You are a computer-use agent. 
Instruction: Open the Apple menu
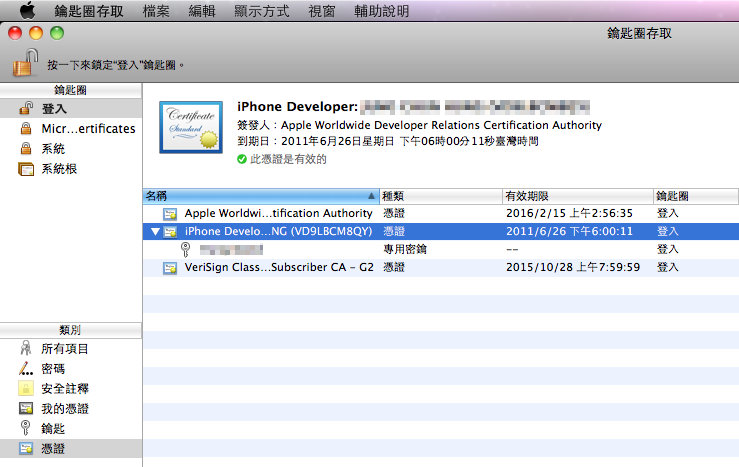pyautogui.click(x=26, y=11)
